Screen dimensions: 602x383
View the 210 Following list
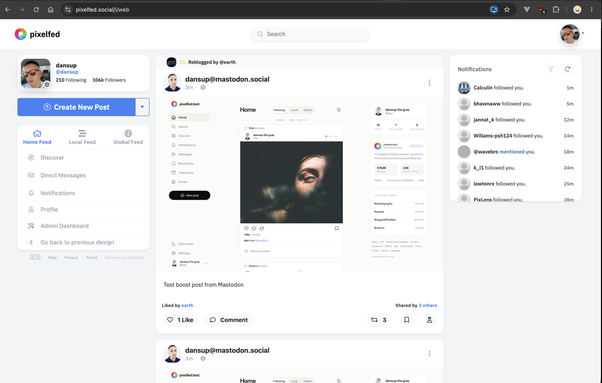coord(71,80)
